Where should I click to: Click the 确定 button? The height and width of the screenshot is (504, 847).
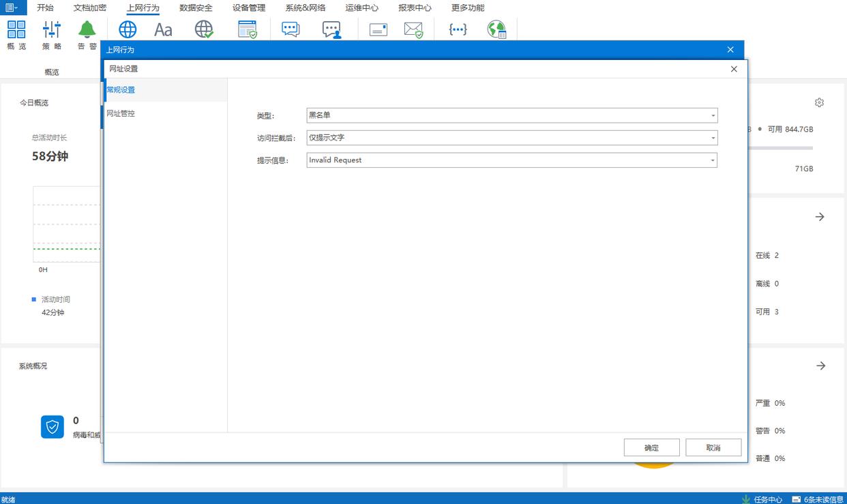651,447
